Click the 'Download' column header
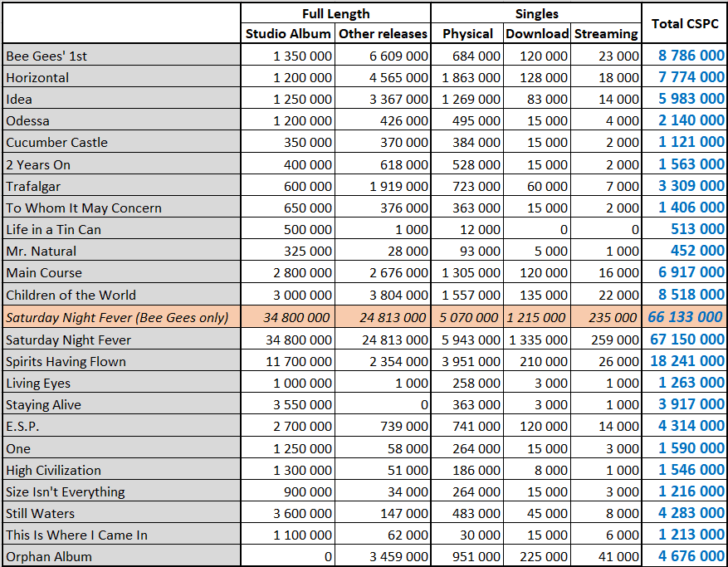Viewport: 728px width, 567px height. 537,33
